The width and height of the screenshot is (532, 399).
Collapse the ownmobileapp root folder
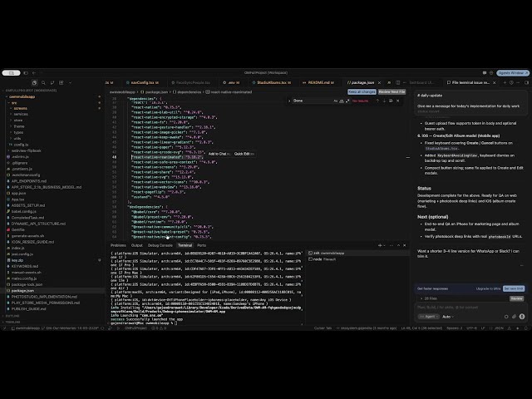[x=52, y=96]
